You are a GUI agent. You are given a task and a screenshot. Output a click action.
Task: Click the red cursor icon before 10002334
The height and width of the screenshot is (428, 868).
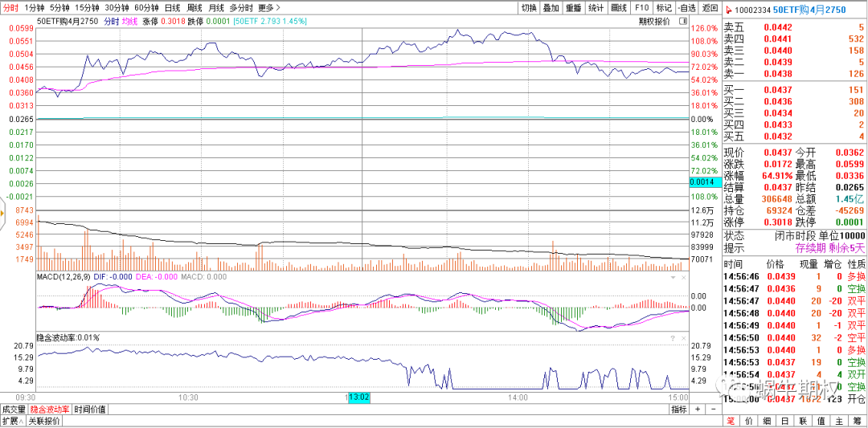pos(728,9)
